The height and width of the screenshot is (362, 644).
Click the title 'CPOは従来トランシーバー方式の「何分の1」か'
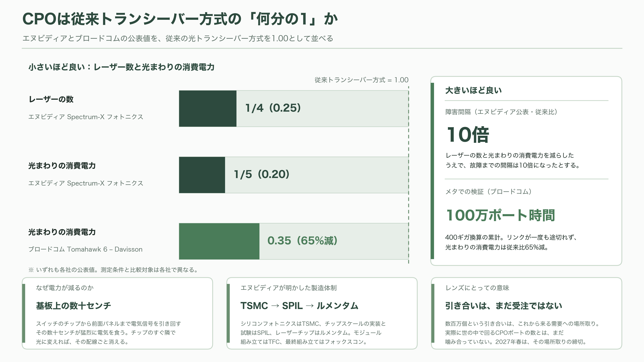[x=180, y=19]
